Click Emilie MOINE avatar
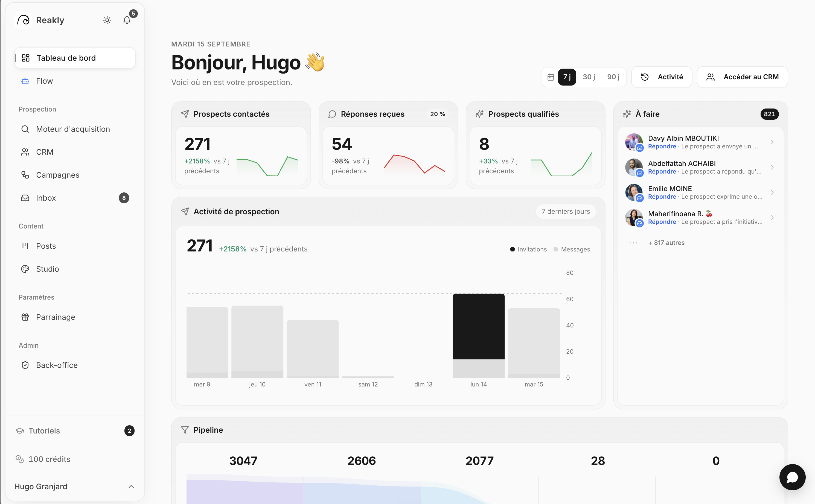Screen dimensions: 815x504 tap(634, 193)
